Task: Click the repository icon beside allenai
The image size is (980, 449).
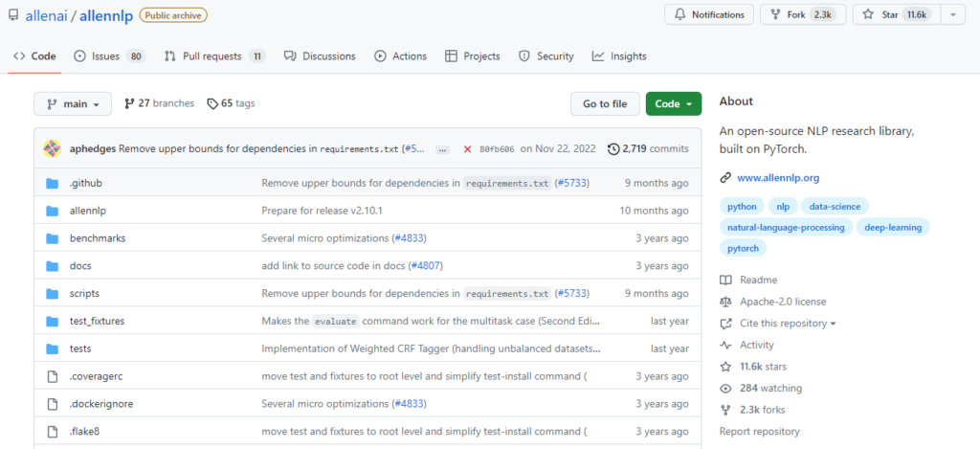Action: tap(13, 15)
